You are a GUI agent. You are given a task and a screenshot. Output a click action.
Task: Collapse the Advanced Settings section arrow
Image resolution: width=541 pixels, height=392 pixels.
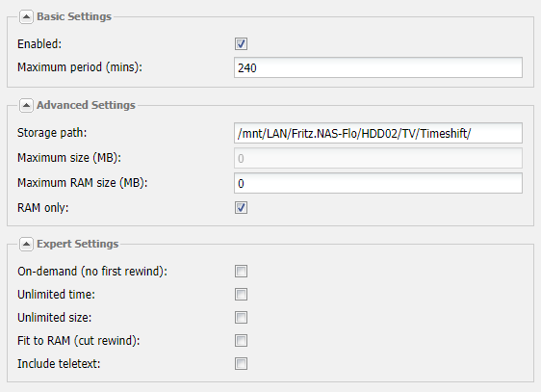26,105
